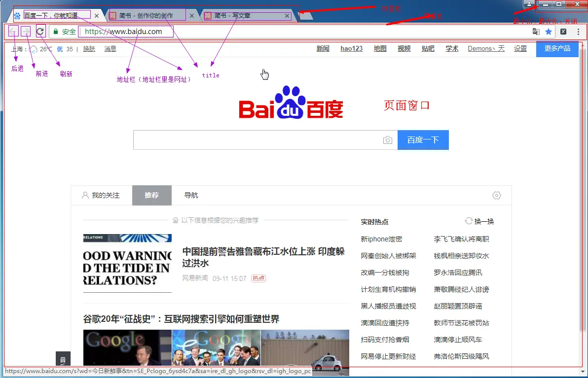Open the 更多产品 button

pyautogui.click(x=557, y=49)
